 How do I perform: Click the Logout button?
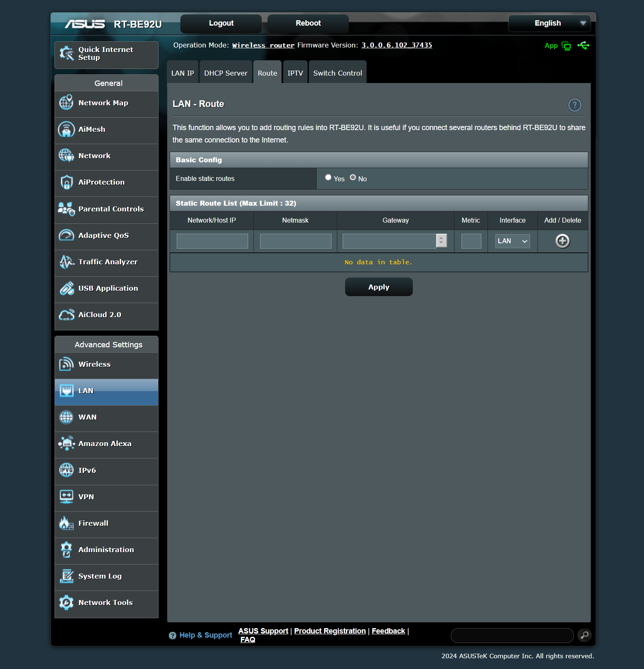tap(221, 24)
